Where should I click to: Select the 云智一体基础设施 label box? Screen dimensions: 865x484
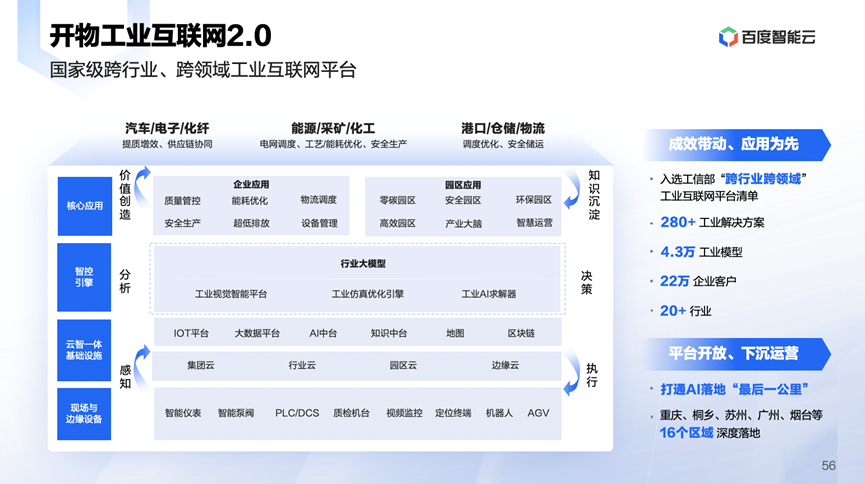pyautogui.click(x=84, y=349)
